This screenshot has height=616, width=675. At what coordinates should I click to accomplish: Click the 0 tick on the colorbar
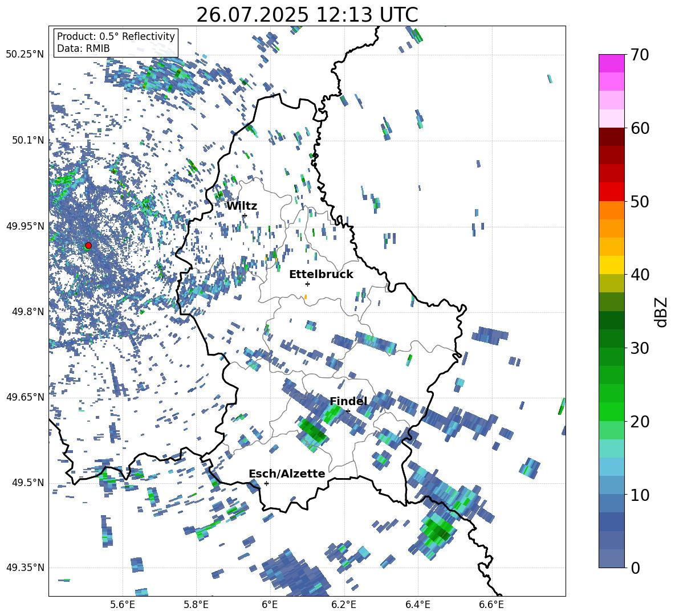coord(636,568)
